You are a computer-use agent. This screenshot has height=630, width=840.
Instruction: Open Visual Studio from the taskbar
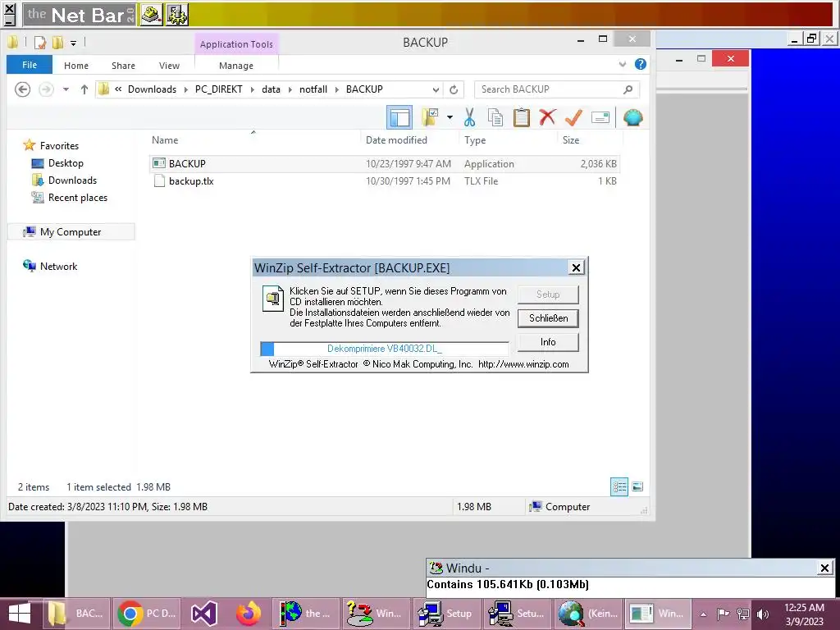click(204, 614)
